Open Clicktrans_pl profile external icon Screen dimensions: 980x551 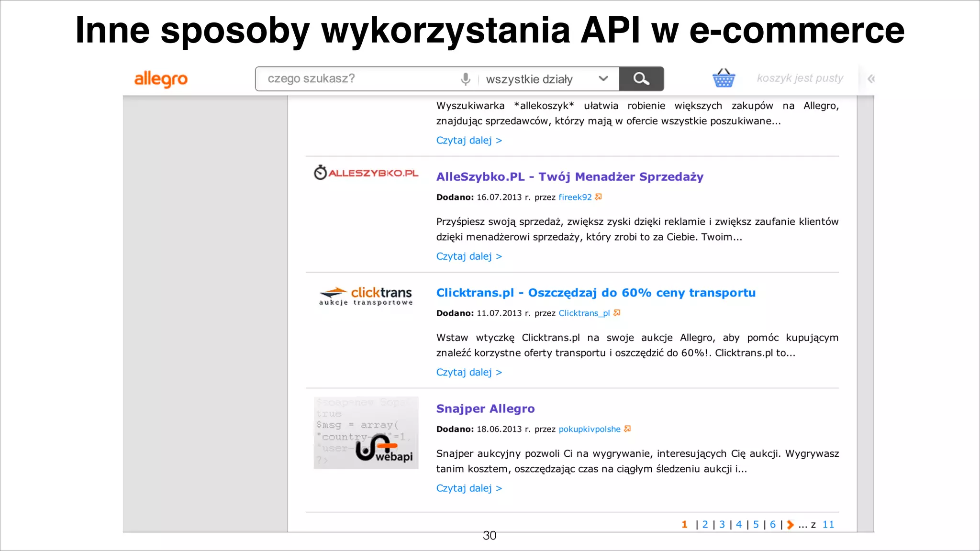(617, 313)
